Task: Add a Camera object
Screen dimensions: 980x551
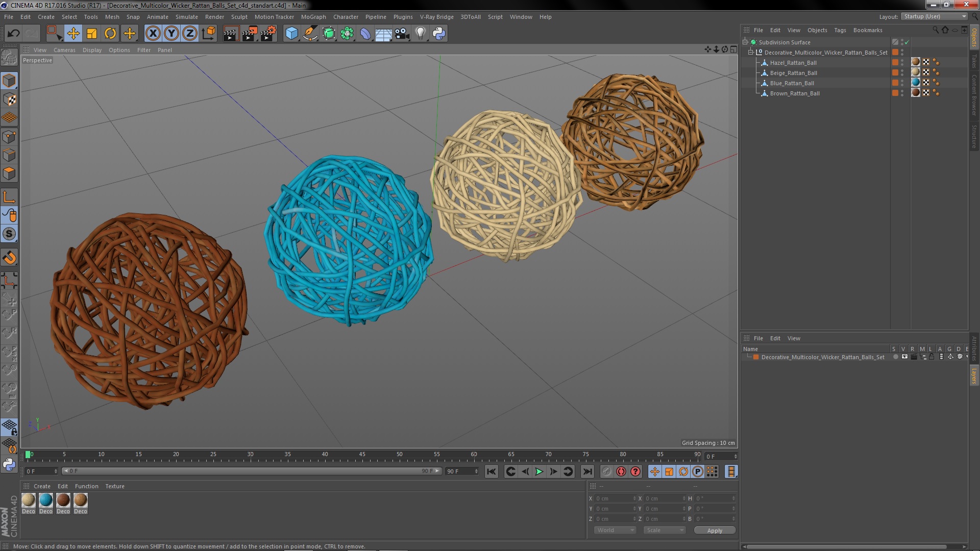Action: (402, 34)
